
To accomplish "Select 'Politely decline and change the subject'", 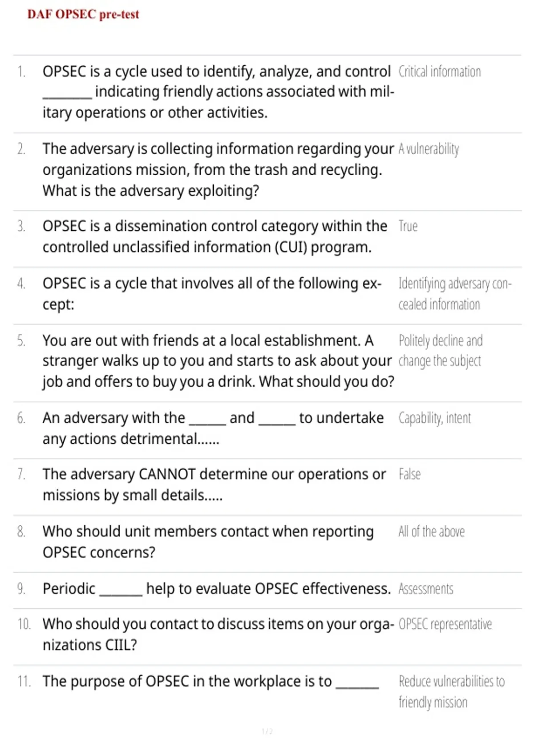I will coord(441,350).
